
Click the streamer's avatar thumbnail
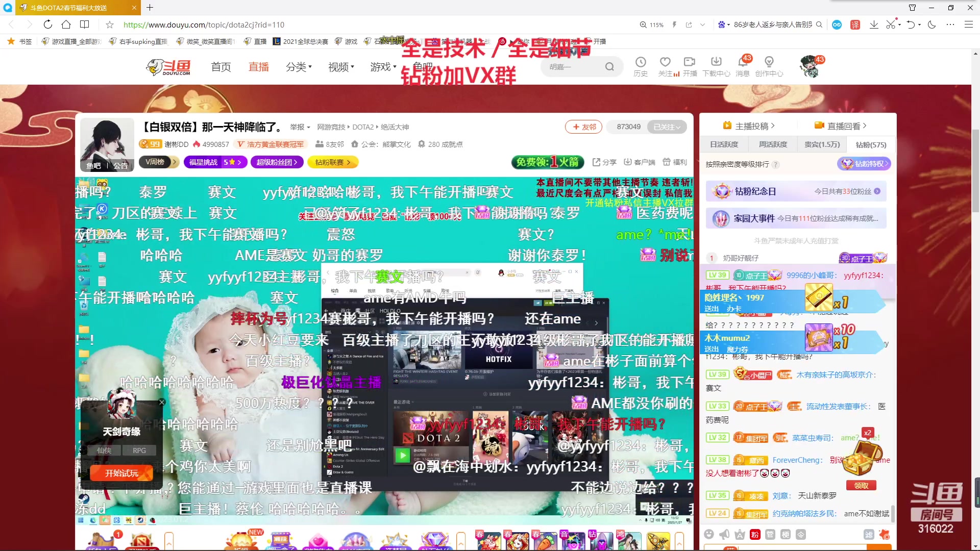(x=107, y=145)
